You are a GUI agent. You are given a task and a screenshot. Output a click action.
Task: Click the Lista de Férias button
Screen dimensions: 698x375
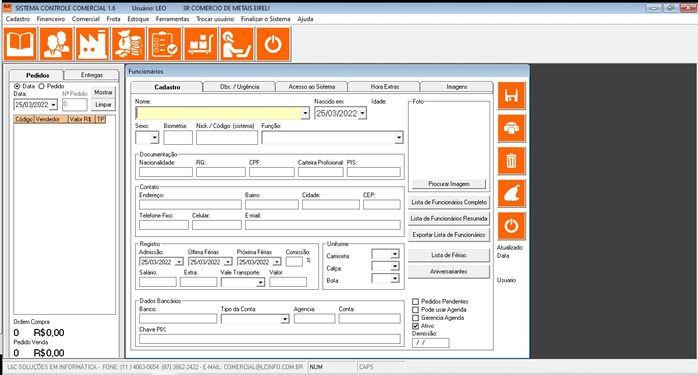click(x=449, y=255)
